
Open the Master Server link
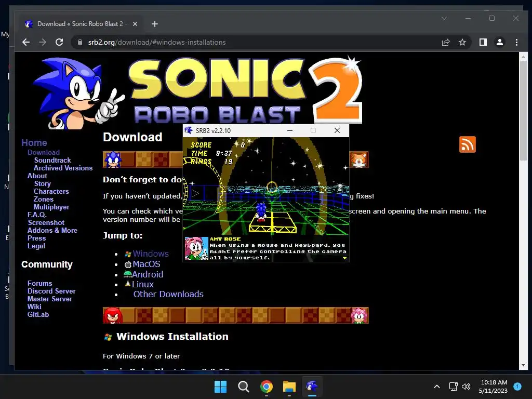pyautogui.click(x=50, y=299)
